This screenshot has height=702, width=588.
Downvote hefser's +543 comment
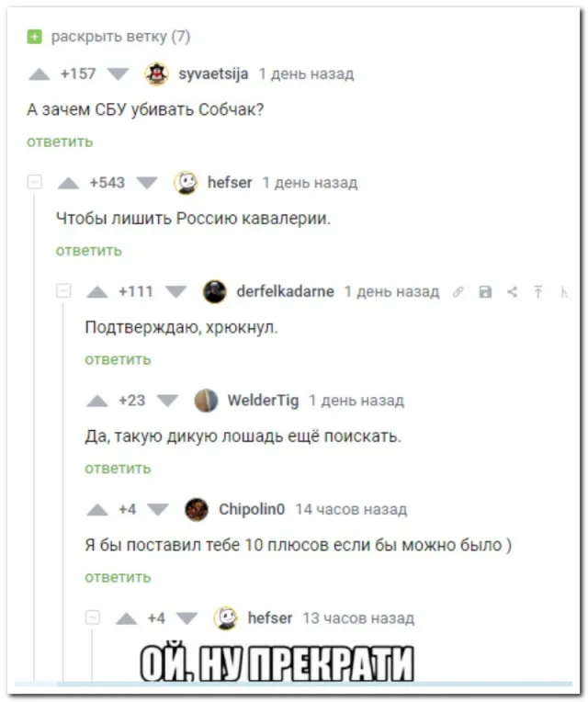[147, 183]
